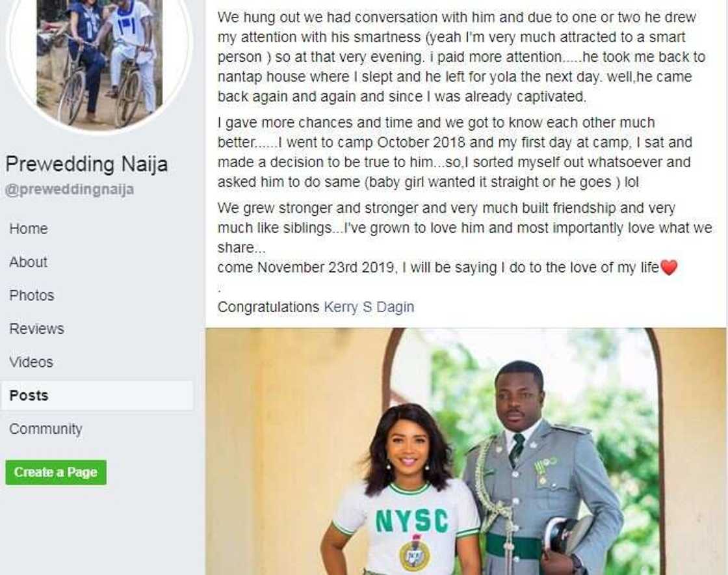Click the "come November 23rd 2019" line

(x=437, y=267)
